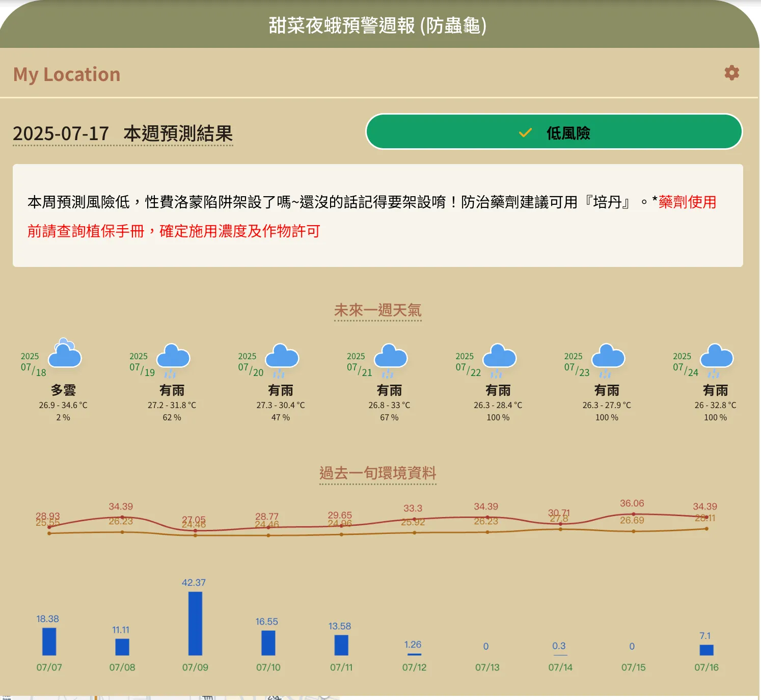The image size is (761, 700).
Task: Click the red pesticide usage warning text
Action: click(173, 231)
